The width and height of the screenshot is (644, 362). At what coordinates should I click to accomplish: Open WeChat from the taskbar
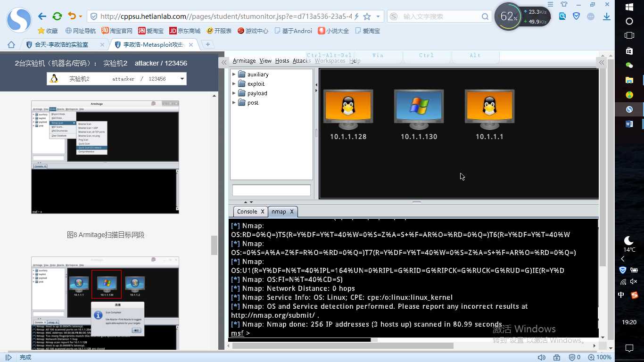tap(629, 66)
